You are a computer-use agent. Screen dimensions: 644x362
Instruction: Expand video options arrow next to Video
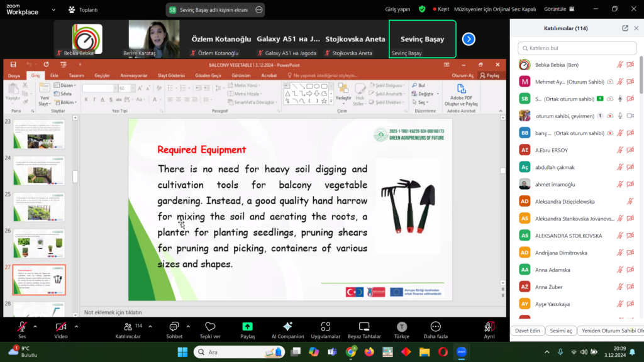pos(76,326)
